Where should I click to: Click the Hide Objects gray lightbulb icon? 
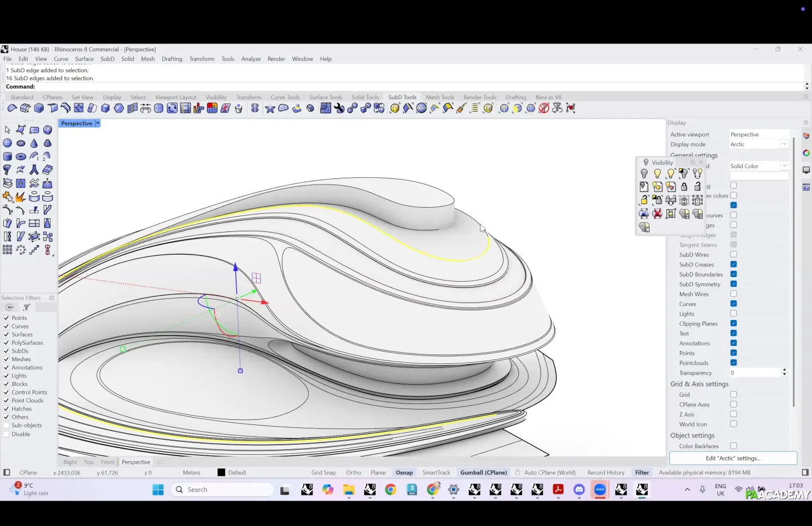coord(644,173)
